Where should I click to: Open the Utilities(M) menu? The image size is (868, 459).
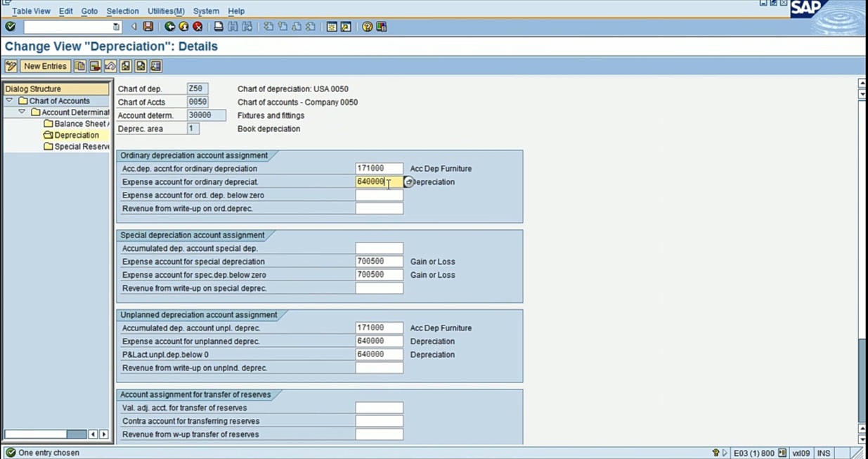(x=166, y=11)
